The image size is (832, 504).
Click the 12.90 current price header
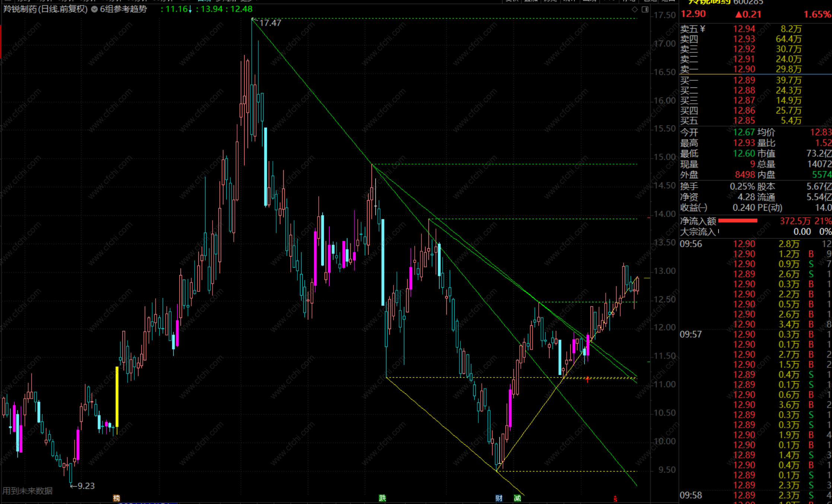(693, 14)
